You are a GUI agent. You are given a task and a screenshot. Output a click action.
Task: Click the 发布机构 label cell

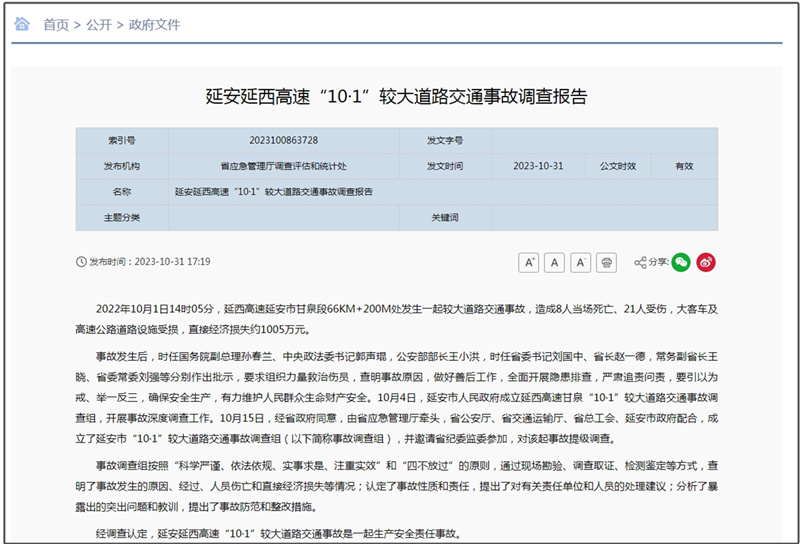122,166
